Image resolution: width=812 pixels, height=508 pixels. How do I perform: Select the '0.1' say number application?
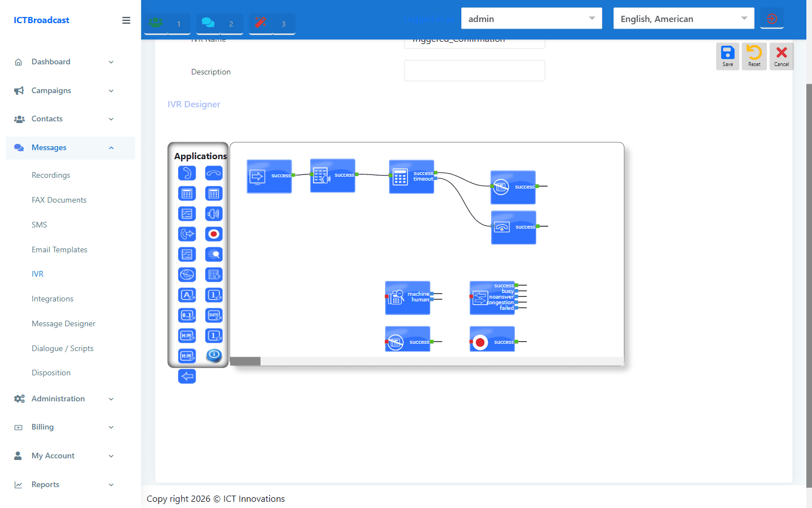click(x=187, y=316)
